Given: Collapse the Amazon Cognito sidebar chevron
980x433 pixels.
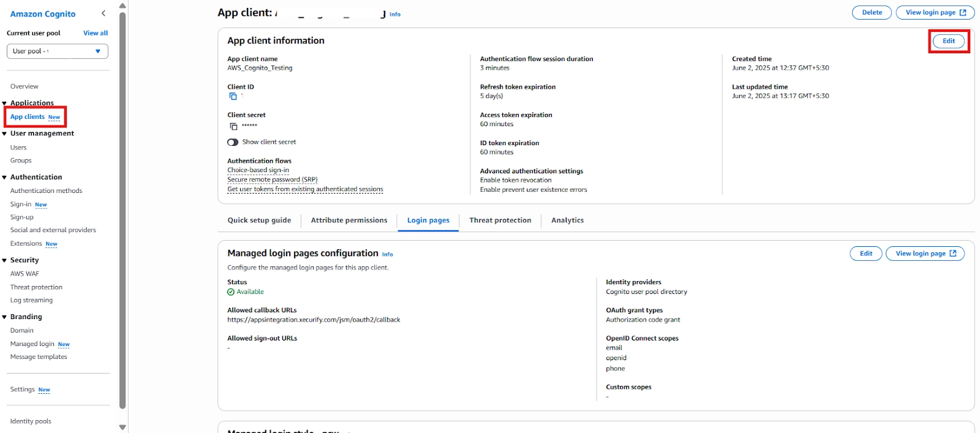Looking at the screenshot, I should coord(104,13).
